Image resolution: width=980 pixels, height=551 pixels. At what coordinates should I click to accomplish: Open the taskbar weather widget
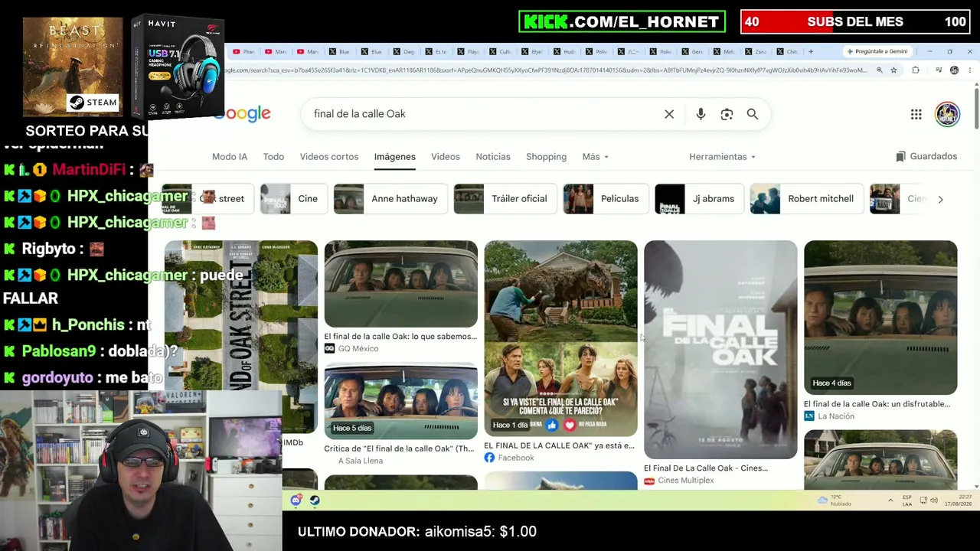833,500
